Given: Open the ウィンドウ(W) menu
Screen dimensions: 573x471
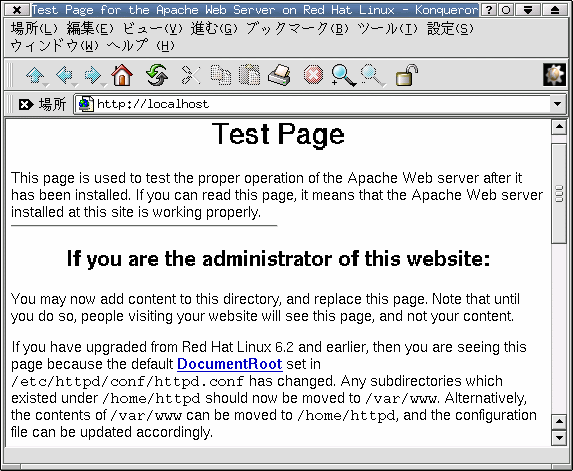Looking at the screenshot, I should [55, 46].
